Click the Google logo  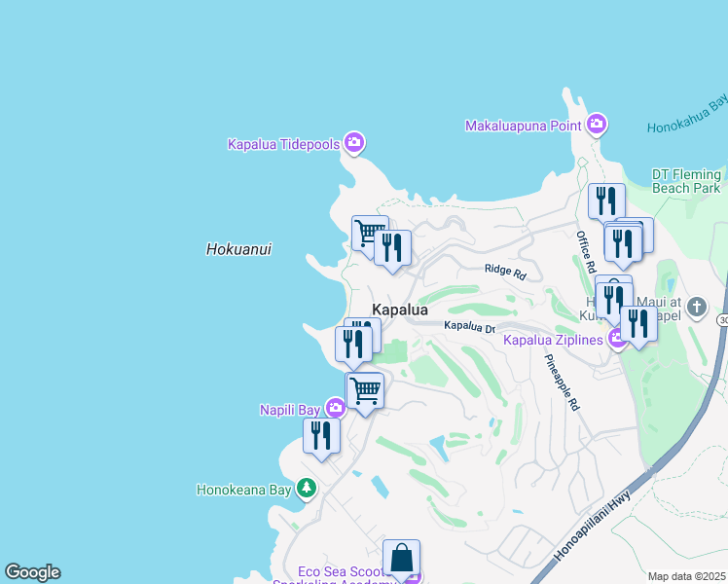tap(32, 572)
